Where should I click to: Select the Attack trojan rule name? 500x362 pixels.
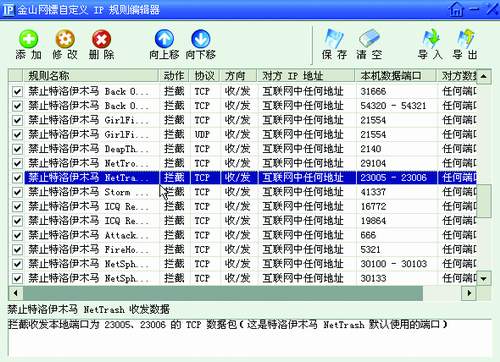[x=88, y=235]
